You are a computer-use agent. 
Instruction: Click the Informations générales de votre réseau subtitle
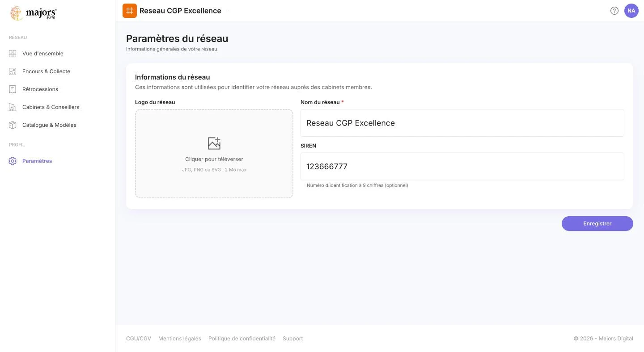(172, 49)
